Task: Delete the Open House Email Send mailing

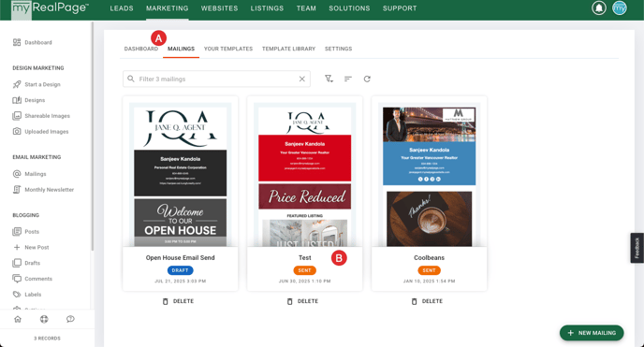Action: click(178, 301)
